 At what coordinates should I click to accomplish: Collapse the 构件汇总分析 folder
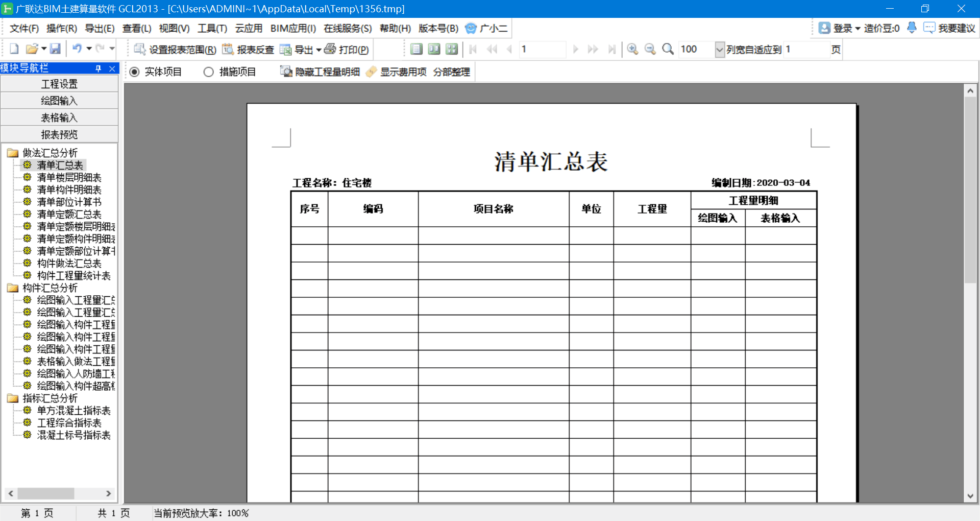[x=12, y=288]
